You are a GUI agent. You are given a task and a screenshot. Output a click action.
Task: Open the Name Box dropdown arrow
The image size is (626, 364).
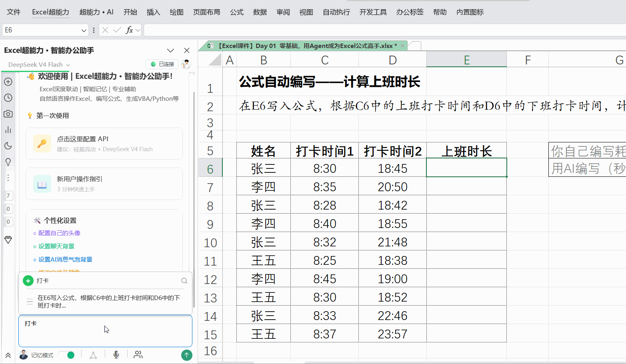[84, 30]
